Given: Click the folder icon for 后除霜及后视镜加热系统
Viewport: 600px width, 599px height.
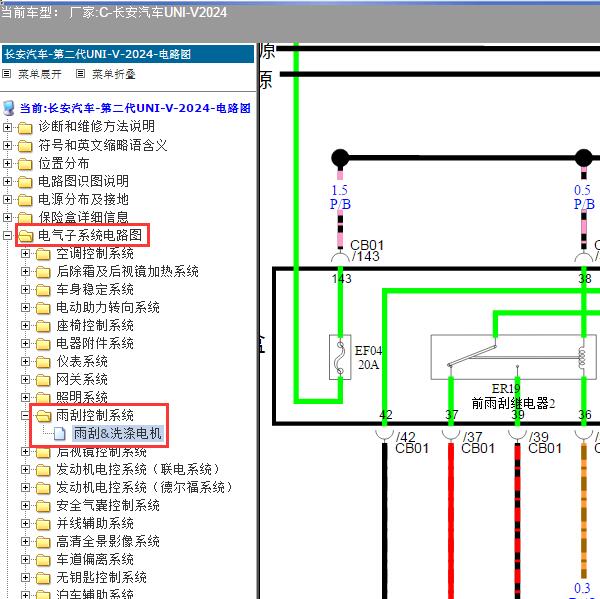Looking at the screenshot, I should click(x=43, y=272).
